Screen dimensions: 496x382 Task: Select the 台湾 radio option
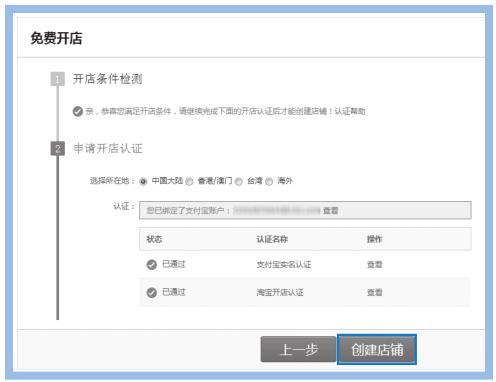coord(239,182)
